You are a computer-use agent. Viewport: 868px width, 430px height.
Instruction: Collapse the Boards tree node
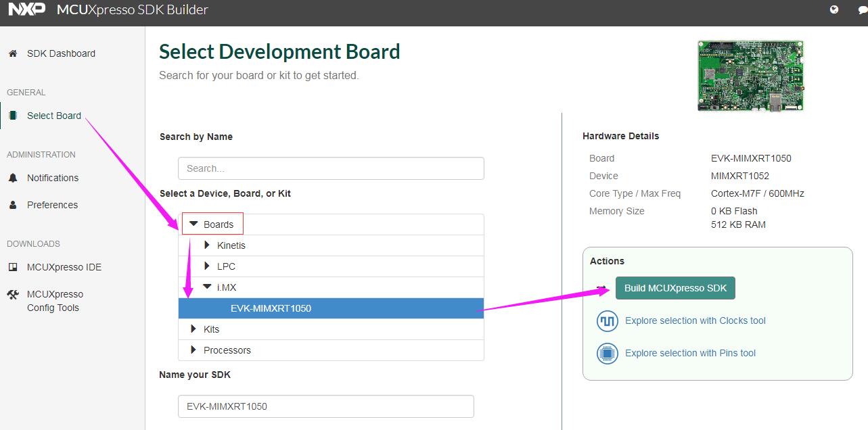pyautogui.click(x=194, y=224)
